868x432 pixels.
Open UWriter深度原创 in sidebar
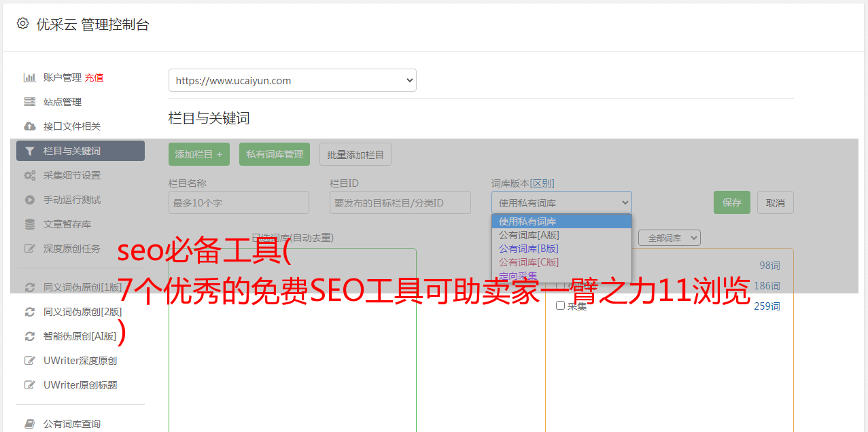[80, 361]
